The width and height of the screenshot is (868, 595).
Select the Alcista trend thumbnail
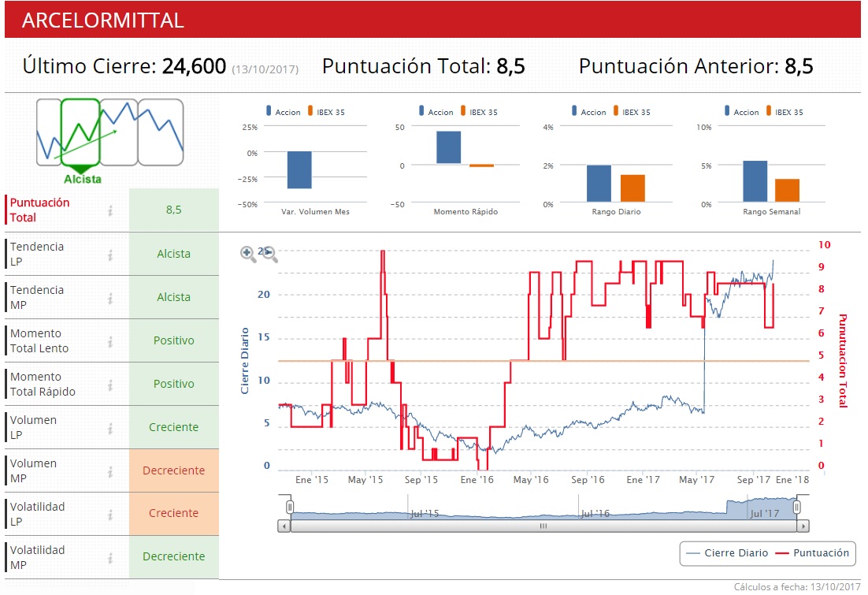tap(80, 132)
